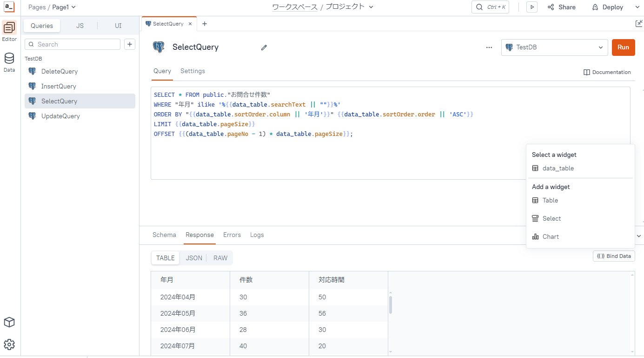
Task: Expand the TestDB datasource dropdown
Action: (x=554, y=47)
